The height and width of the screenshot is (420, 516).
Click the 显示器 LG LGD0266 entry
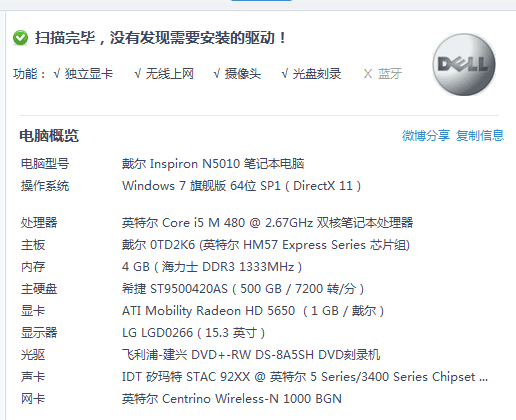pyautogui.click(x=193, y=333)
